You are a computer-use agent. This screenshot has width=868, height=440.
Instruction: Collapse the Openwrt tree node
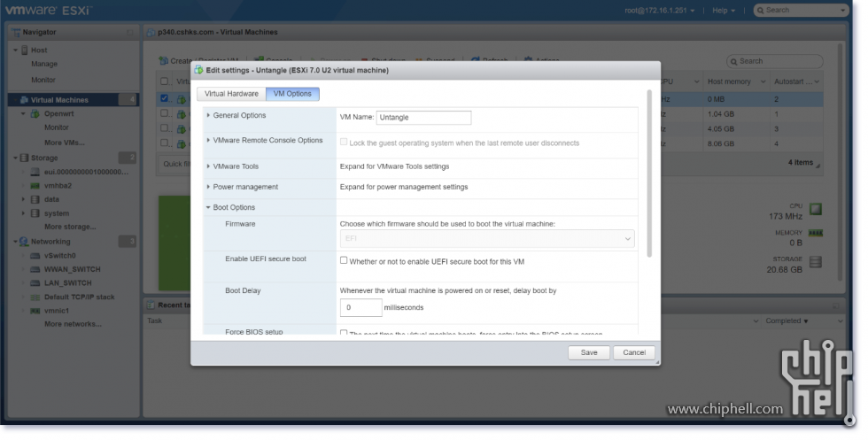tap(23, 114)
